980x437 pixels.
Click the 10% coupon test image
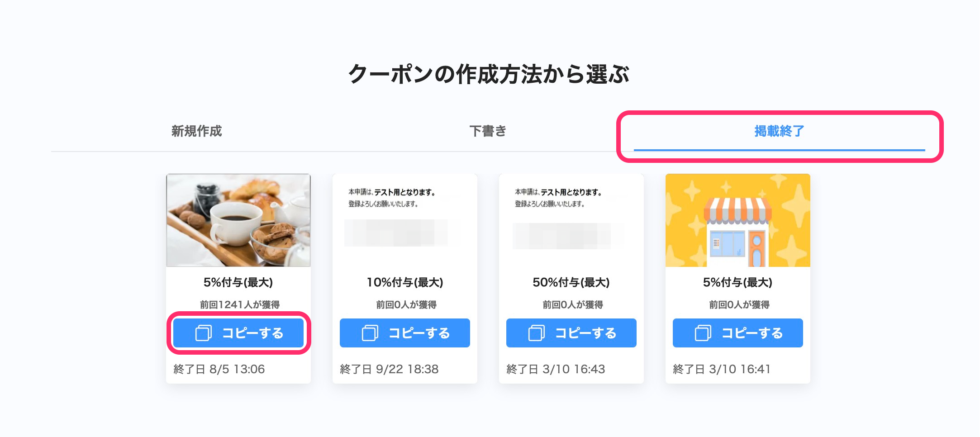coord(404,220)
